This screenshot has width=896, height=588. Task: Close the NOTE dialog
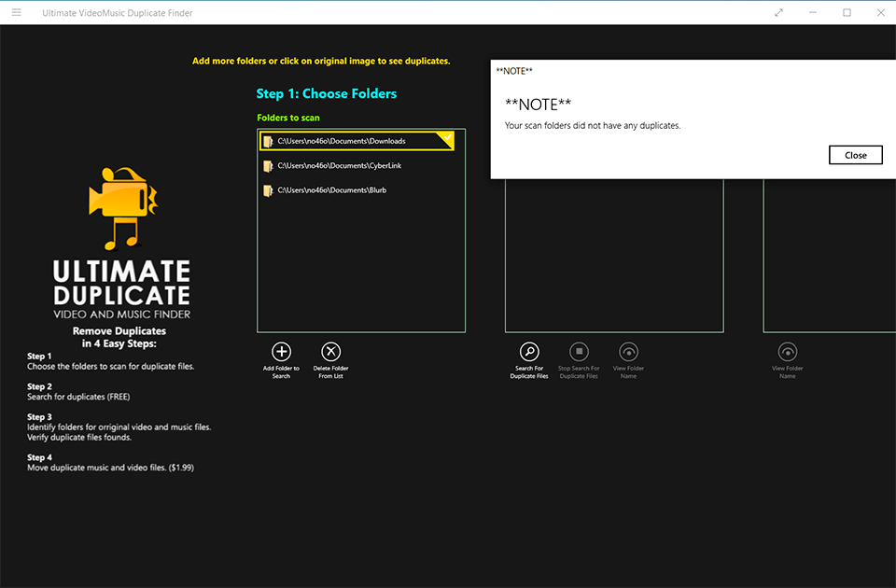point(855,155)
